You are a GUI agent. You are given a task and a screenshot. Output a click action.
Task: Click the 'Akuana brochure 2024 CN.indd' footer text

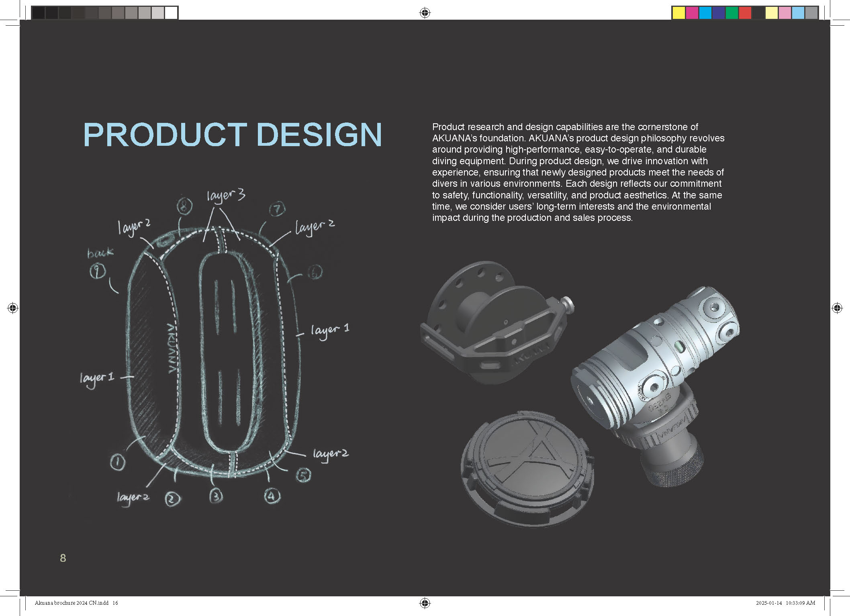(x=72, y=603)
